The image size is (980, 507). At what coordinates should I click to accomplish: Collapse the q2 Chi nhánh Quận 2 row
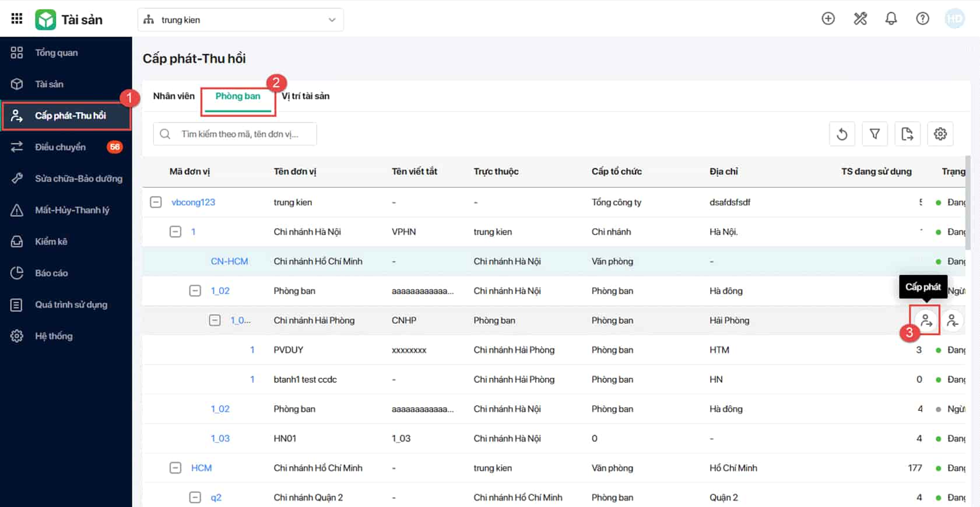[x=195, y=498]
